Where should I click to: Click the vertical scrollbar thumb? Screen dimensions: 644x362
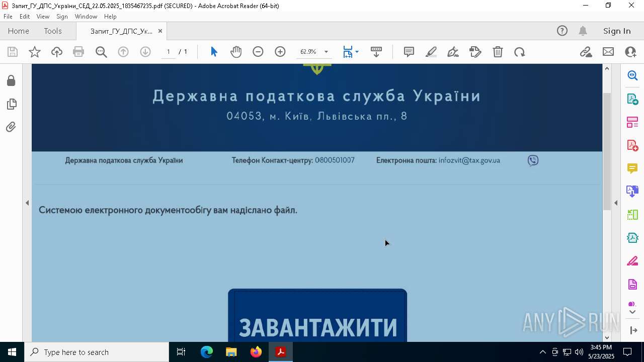607,151
